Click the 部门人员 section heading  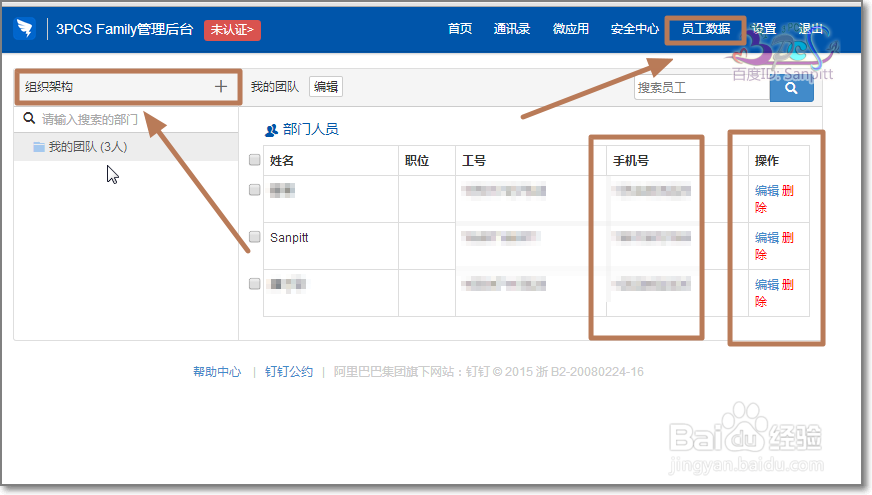click(310, 130)
